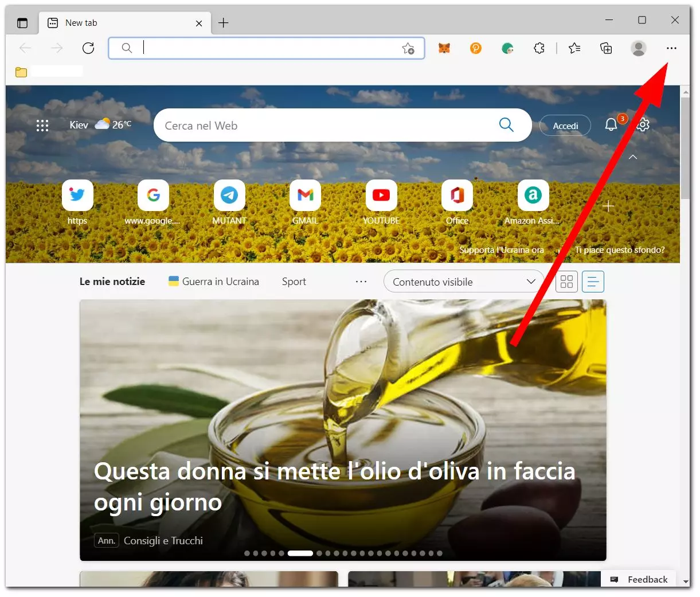Click the scrollbar up arrow
Viewport: 700px width, 597px height.
point(685,91)
